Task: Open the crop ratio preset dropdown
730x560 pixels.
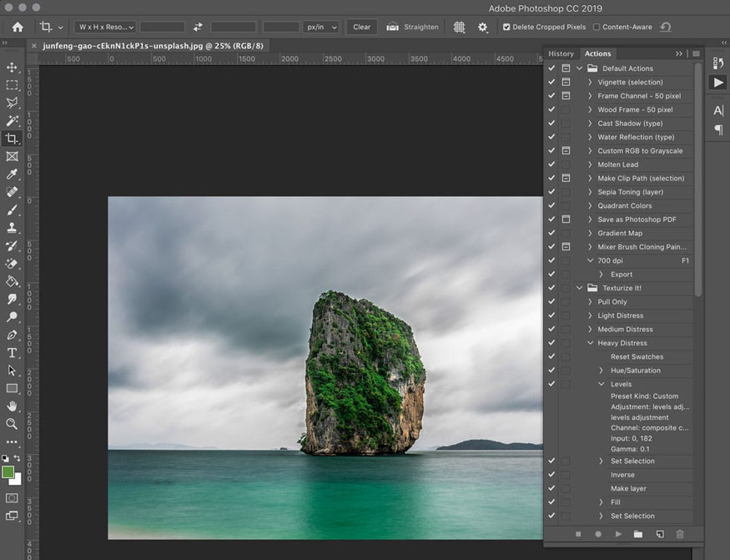Action: pos(105,27)
